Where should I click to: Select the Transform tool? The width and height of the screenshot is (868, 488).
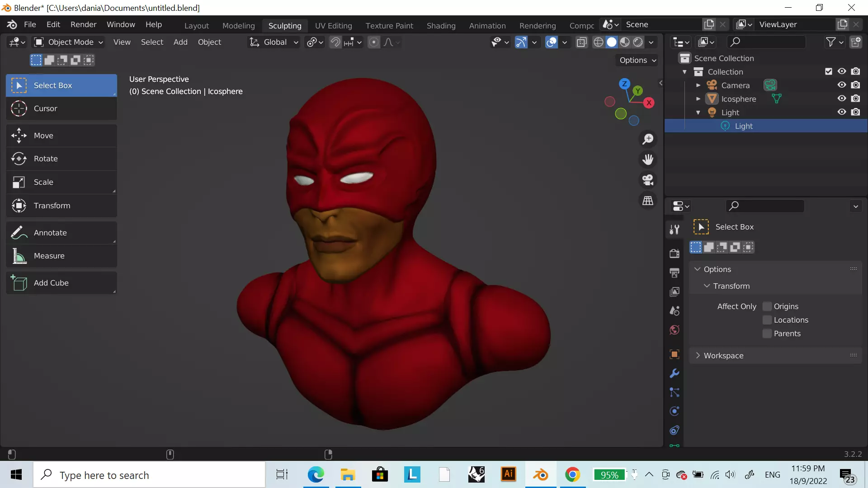[x=61, y=206]
